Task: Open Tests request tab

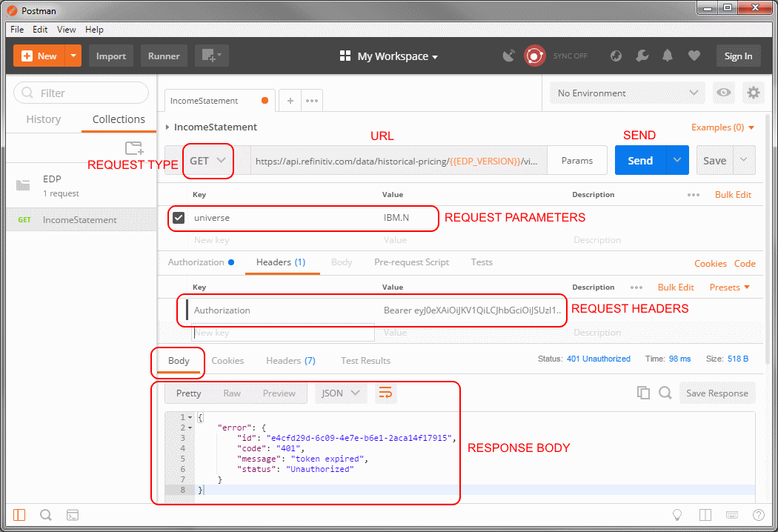Action: (482, 262)
